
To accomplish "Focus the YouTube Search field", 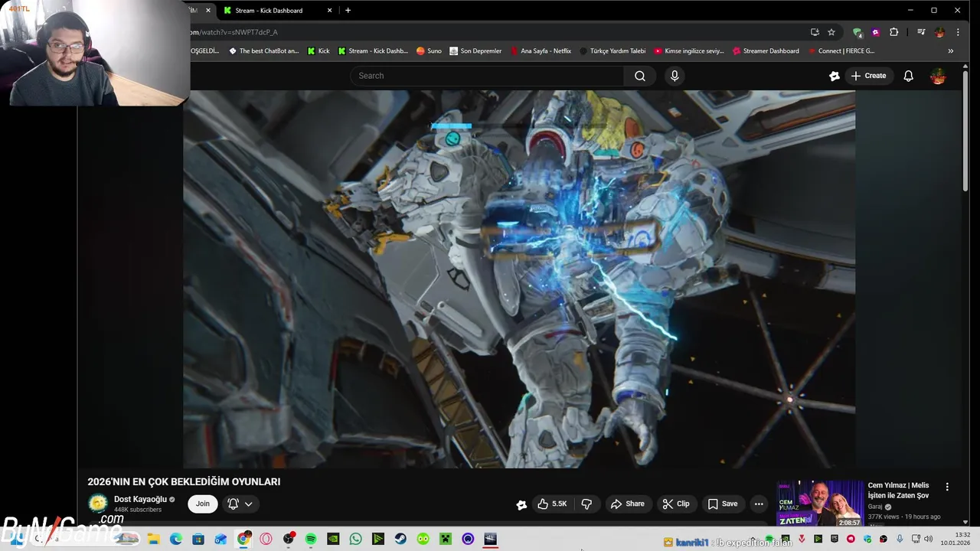I will coord(488,76).
